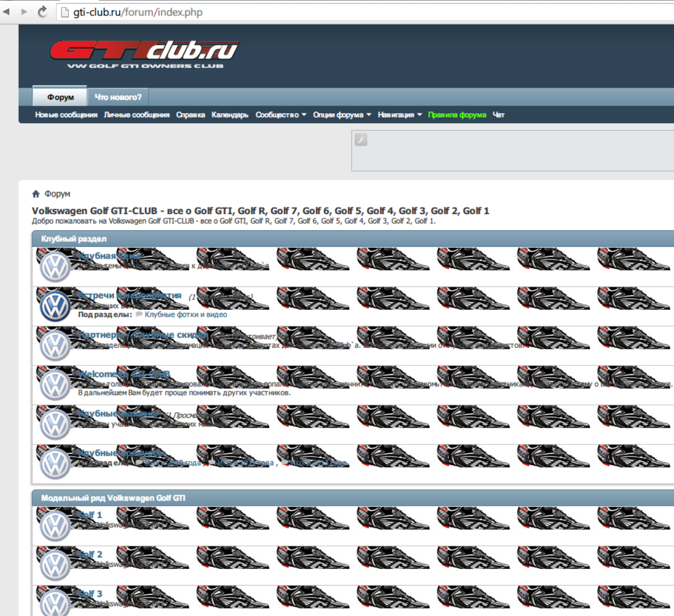Switch to the Что нового? tab
Screen dimensions: 674x616
click(x=118, y=97)
